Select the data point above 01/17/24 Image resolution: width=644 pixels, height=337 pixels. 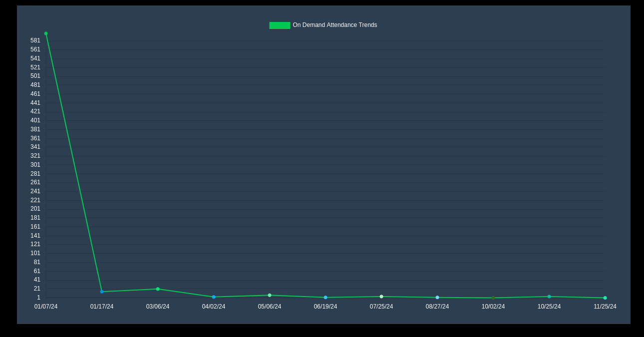click(x=101, y=291)
